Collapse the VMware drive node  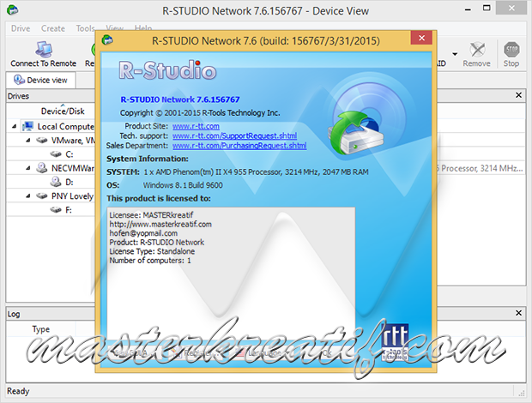pyautogui.click(x=28, y=141)
